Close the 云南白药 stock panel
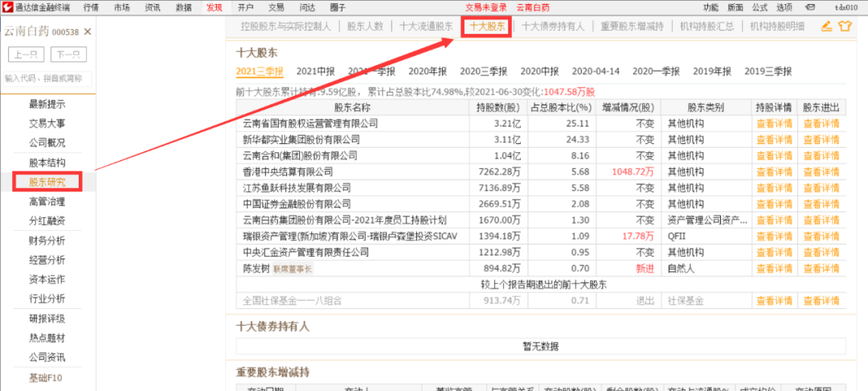 click(88, 32)
